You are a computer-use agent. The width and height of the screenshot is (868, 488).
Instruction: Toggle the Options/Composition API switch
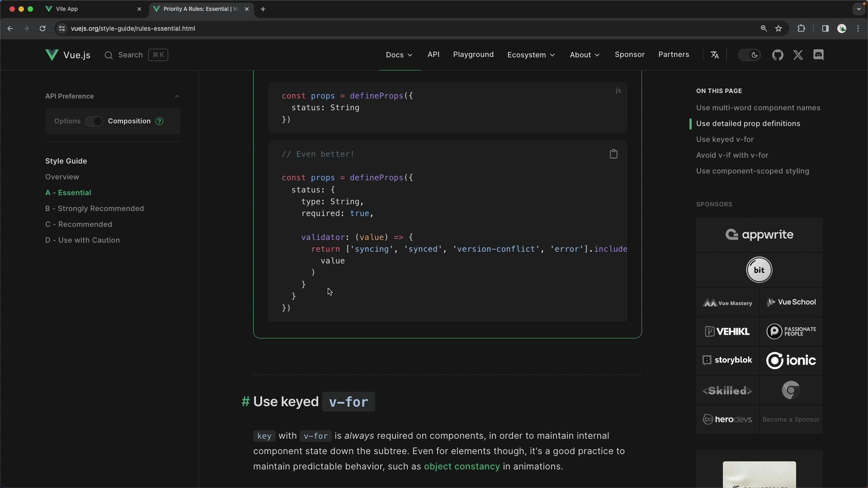point(94,121)
